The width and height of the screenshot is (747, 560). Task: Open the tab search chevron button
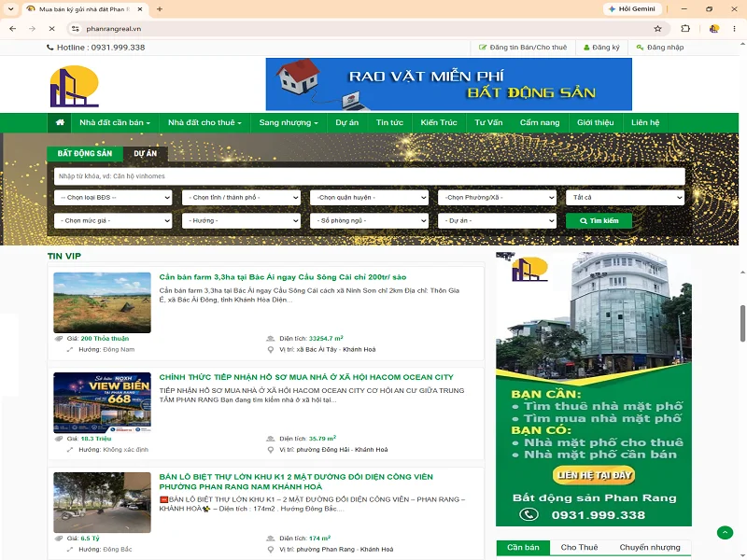(x=10, y=9)
